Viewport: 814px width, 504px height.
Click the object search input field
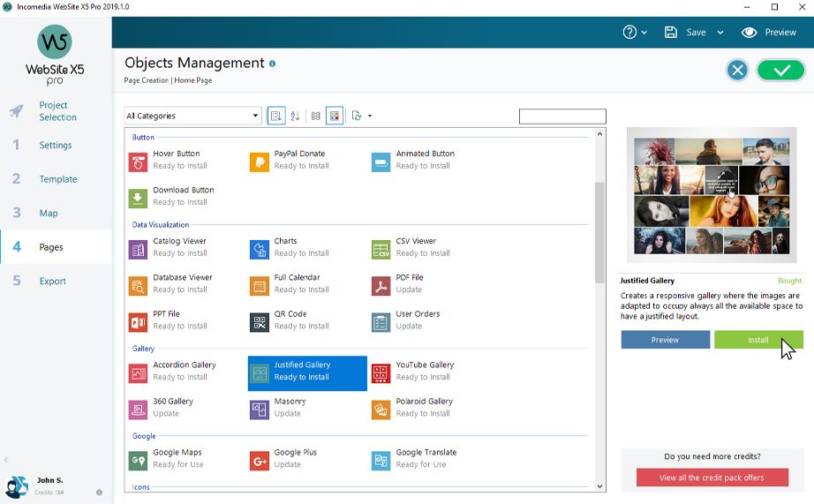click(x=562, y=117)
